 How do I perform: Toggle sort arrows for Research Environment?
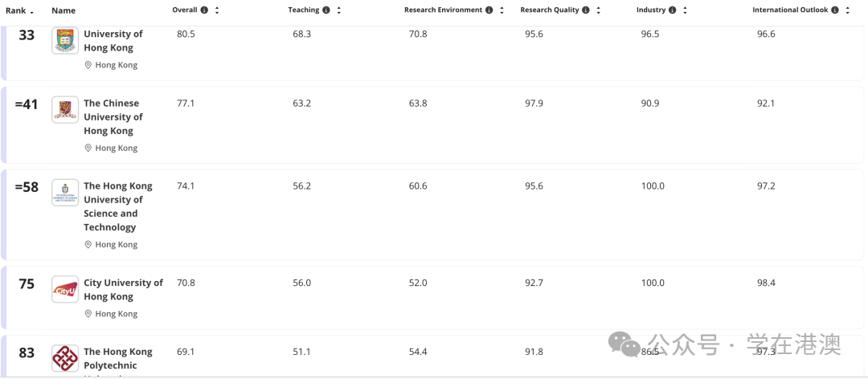pyautogui.click(x=502, y=10)
